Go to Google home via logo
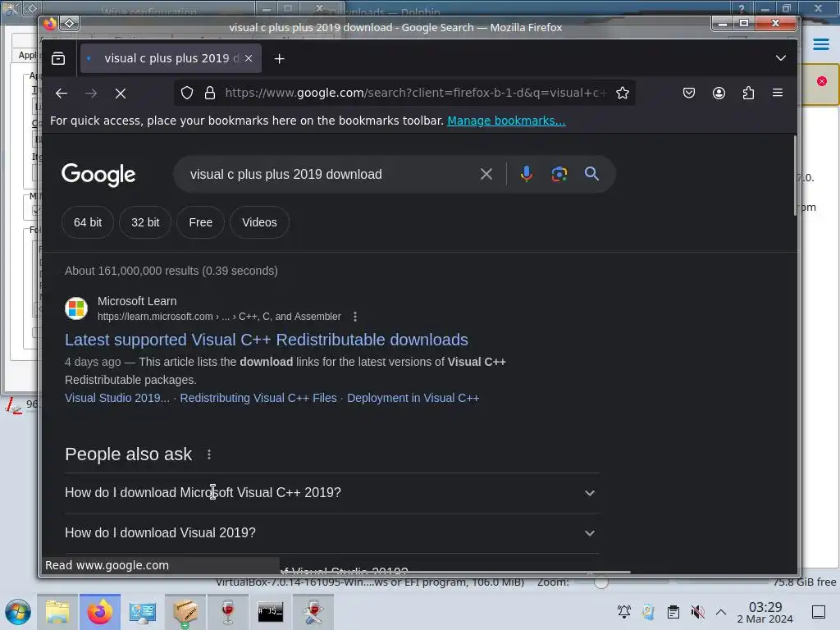The image size is (840, 630). [x=98, y=175]
